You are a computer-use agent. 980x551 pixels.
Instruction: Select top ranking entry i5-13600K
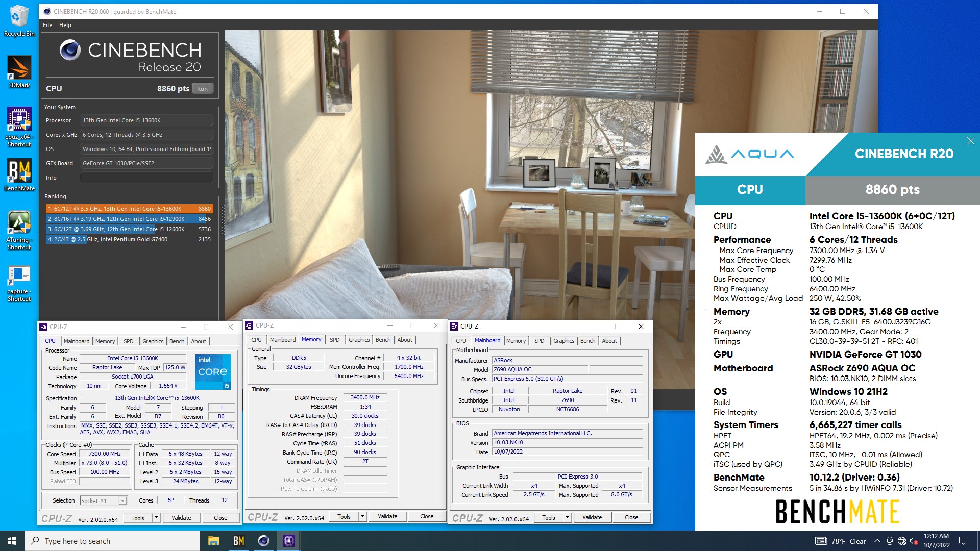[x=129, y=209]
